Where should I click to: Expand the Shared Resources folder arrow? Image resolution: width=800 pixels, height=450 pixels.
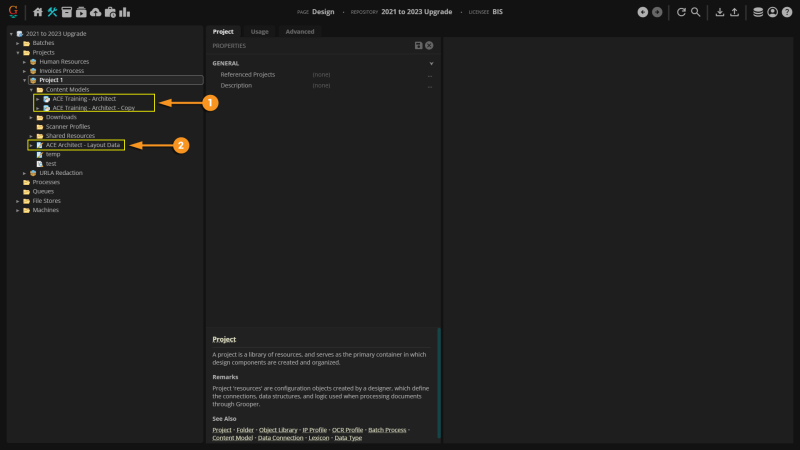(31, 136)
